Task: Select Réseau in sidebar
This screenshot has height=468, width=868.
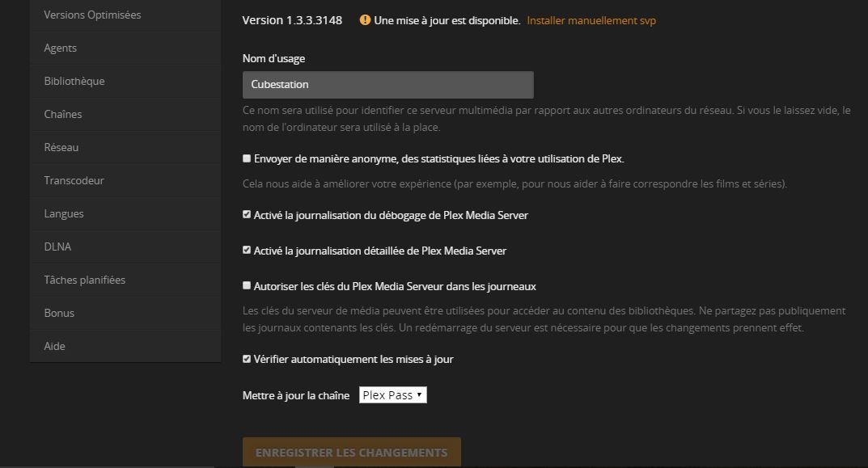Action: pyautogui.click(x=61, y=147)
